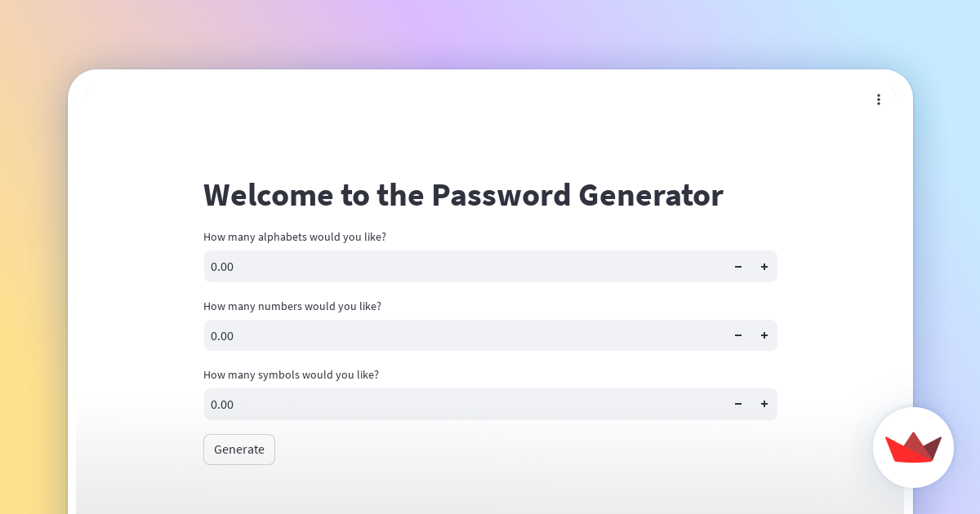
Task: Increase the alphabets count with plus
Action: coord(764,267)
